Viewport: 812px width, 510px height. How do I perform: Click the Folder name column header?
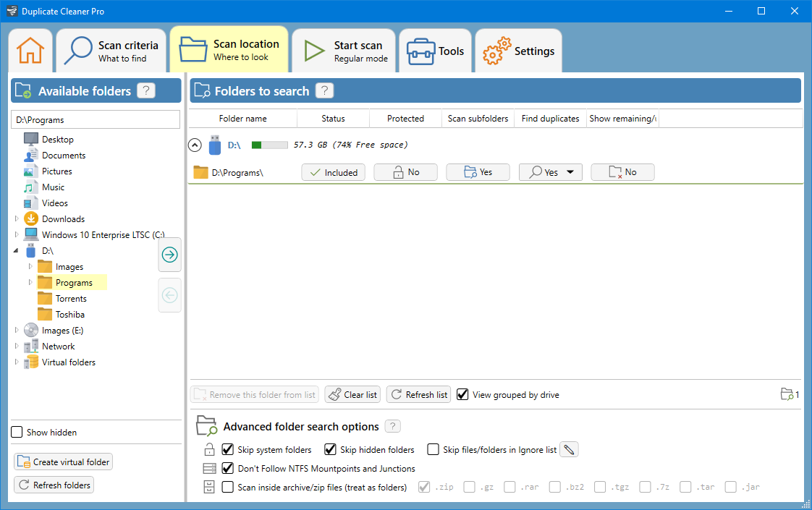click(x=243, y=119)
